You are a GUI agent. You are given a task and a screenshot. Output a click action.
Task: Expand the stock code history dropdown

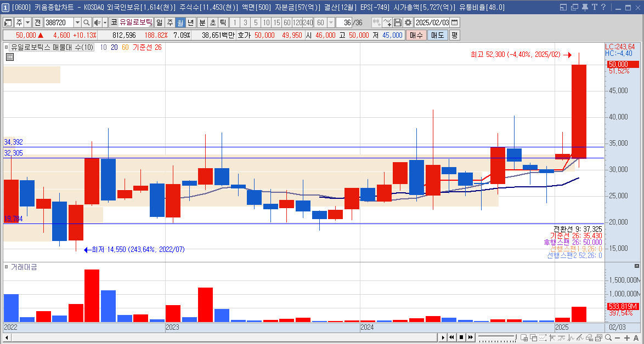pos(77,22)
